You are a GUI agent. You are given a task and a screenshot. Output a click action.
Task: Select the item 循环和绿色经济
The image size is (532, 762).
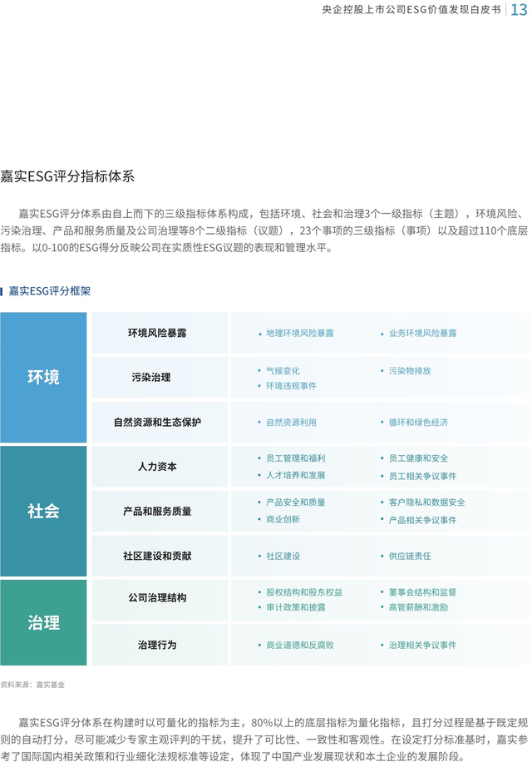(418, 423)
